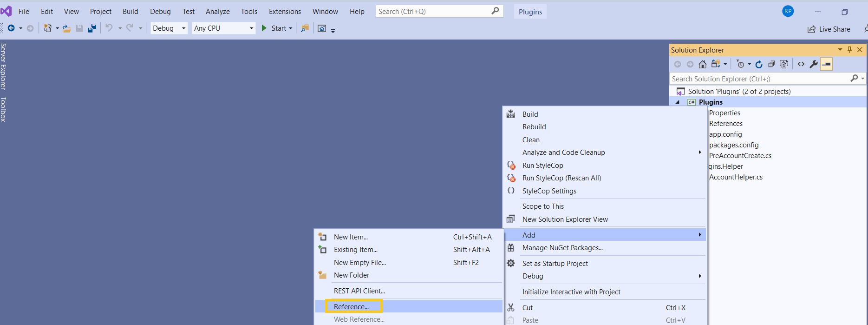Click the Open File folder icon

click(x=67, y=28)
